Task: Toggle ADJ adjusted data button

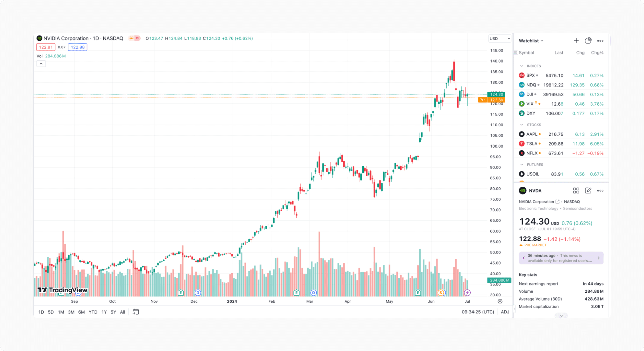Action: click(505, 312)
